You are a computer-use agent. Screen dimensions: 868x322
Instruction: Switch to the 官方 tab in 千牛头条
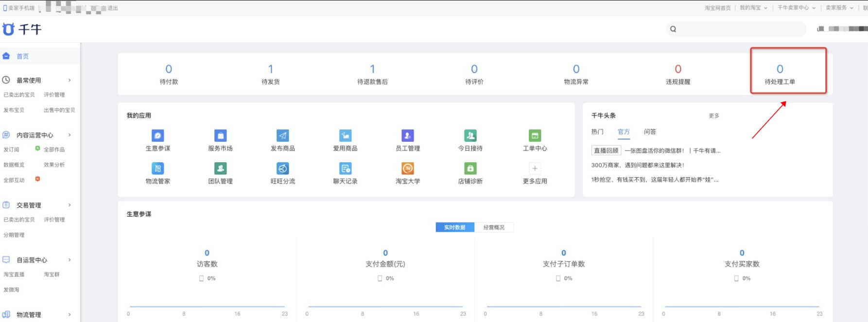tap(624, 132)
